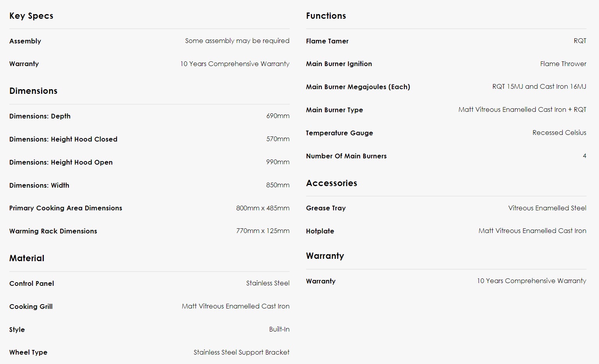Click the Warranty section heading on the right
599x364 pixels.
(x=325, y=256)
